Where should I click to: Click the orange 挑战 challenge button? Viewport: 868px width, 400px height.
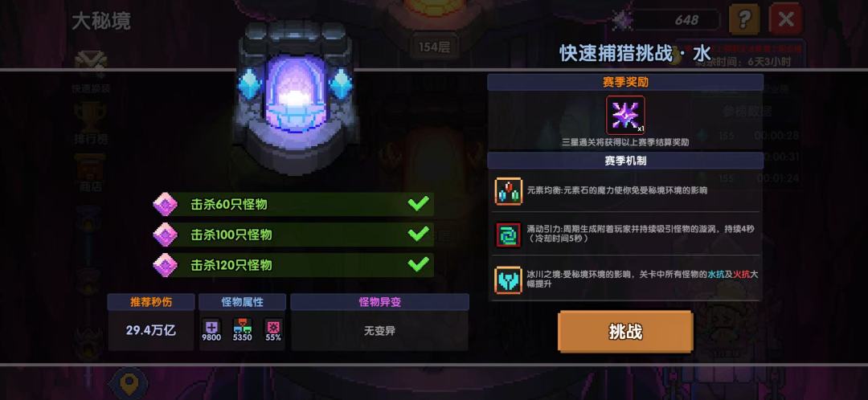tap(625, 332)
